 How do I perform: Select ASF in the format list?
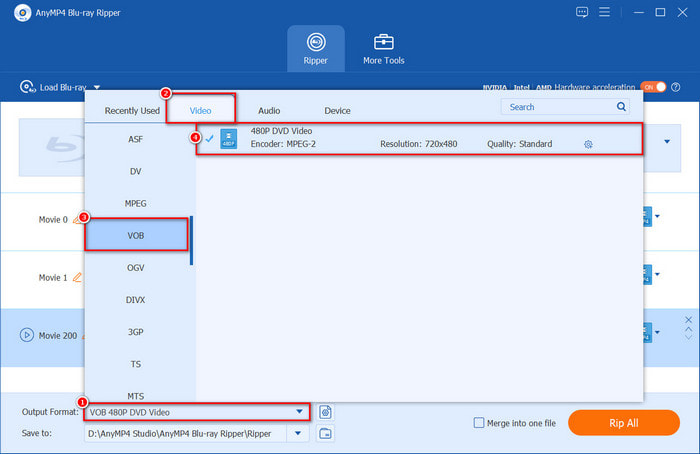(x=136, y=139)
